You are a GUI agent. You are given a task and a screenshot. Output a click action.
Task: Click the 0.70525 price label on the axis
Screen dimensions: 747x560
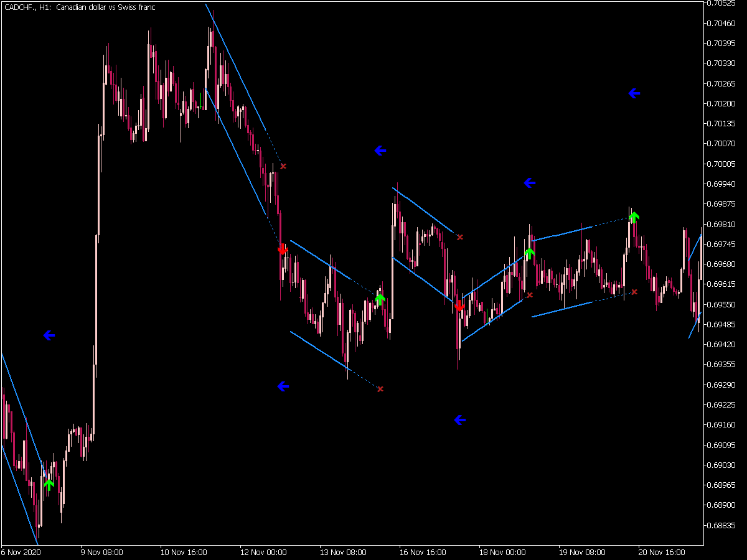pyautogui.click(x=722, y=3)
